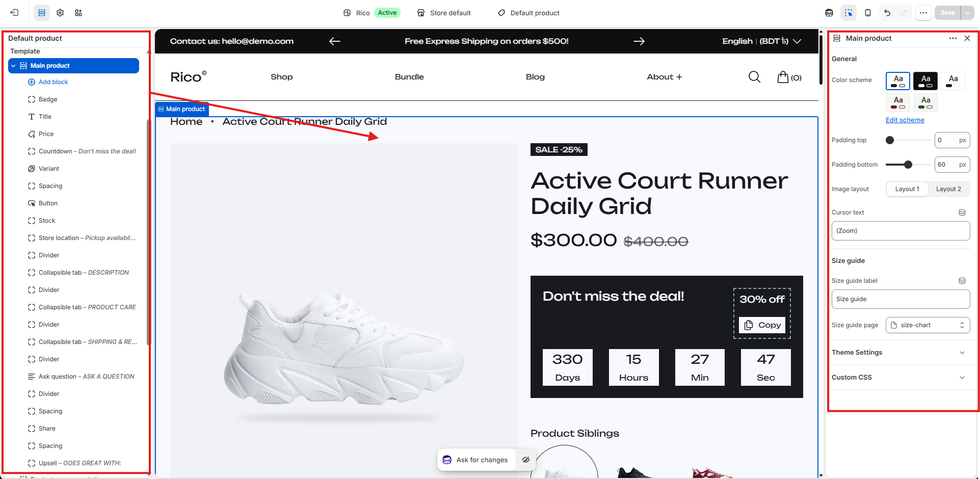Close the Main product settings panel
Image resolution: width=980 pixels, height=479 pixels.
(967, 38)
